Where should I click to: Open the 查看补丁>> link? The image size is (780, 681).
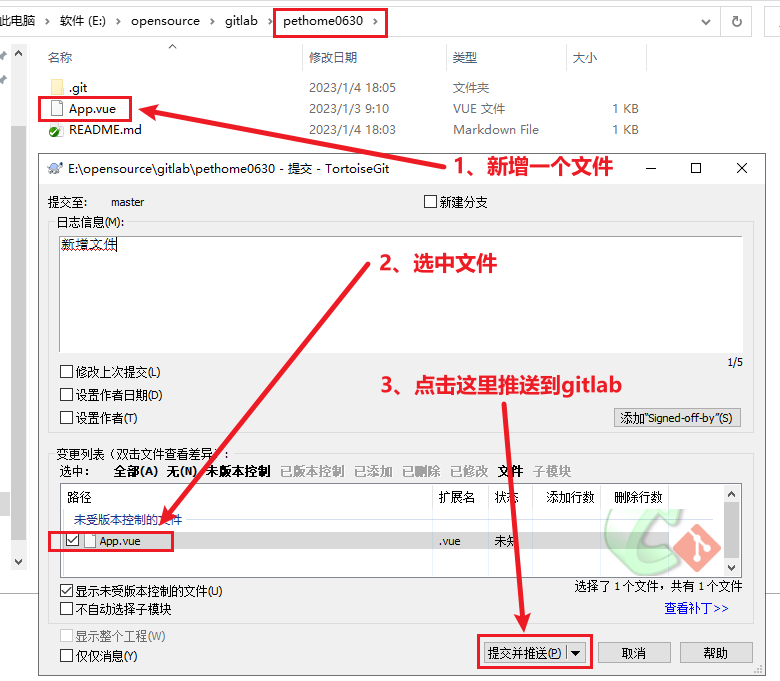[696, 608]
